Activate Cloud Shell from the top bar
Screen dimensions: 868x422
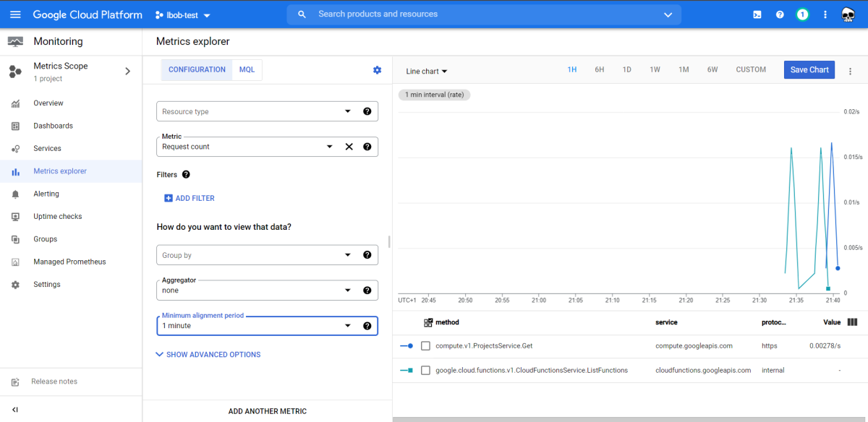pos(757,14)
